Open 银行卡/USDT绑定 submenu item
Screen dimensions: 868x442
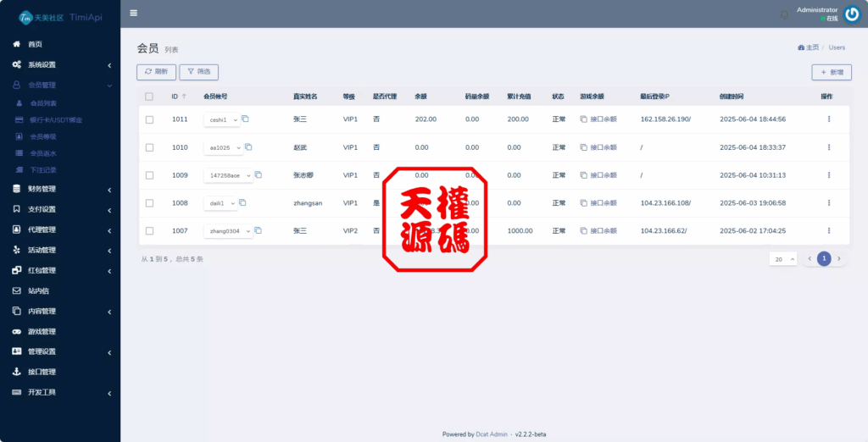tap(60, 120)
